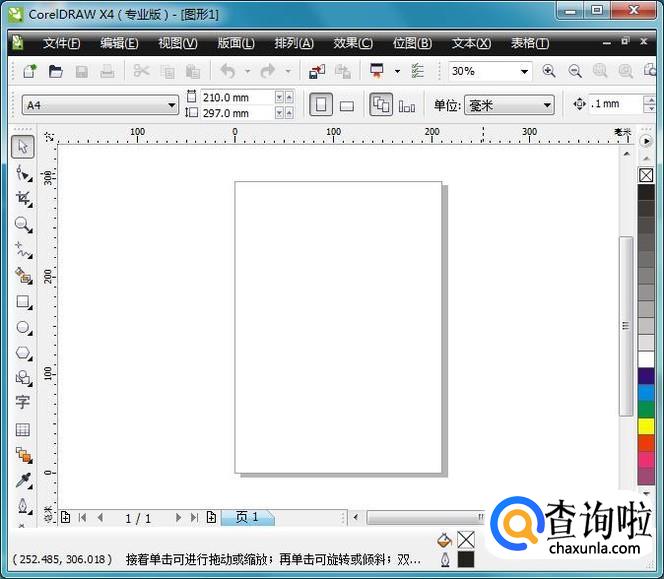This screenshot has height=579, width=664.
Task: Click the 页 1 page tab
Action: (x=247, y=517)
